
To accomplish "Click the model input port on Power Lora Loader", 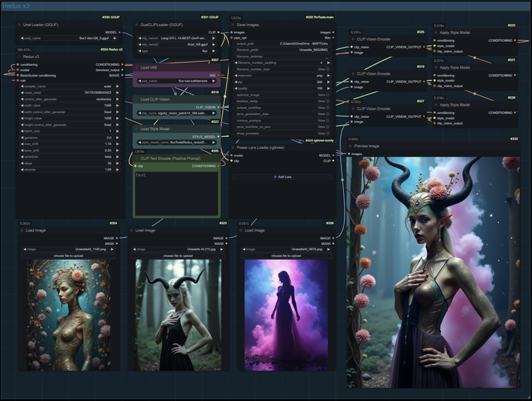I will (x=231, y=156).
